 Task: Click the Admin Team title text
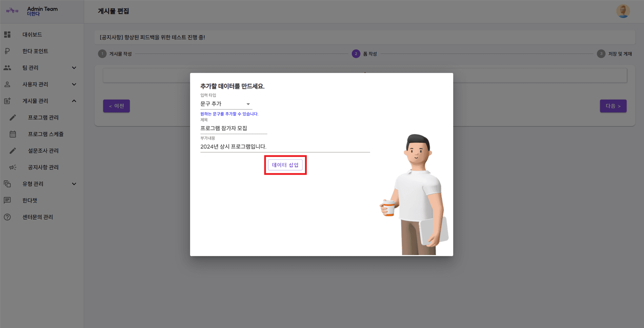[x=42, y=9]
